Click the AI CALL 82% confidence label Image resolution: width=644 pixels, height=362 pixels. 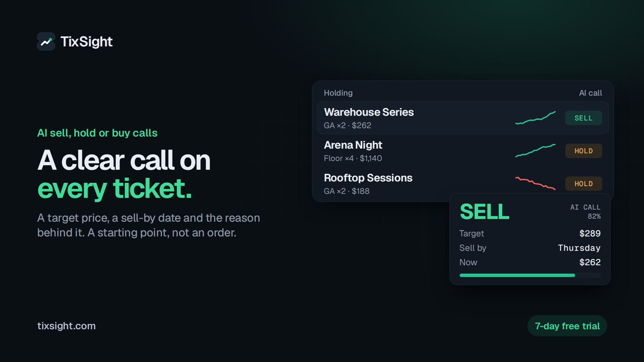(585, 212)
